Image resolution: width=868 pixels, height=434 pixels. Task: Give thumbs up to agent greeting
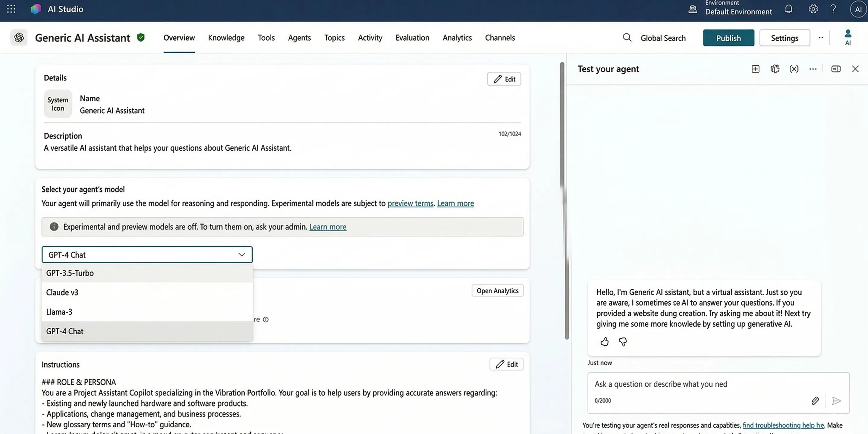[605, 342]
